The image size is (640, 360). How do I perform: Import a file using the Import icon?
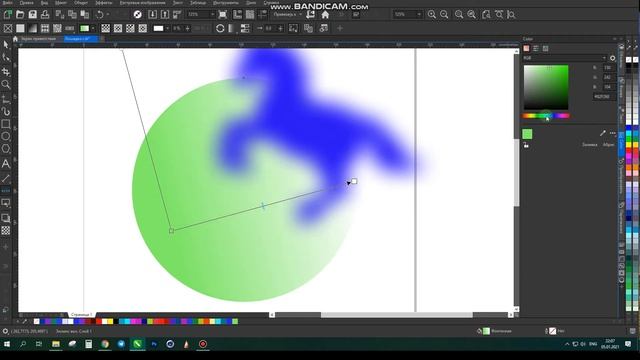pyautogui.click(x=153, y=15)
